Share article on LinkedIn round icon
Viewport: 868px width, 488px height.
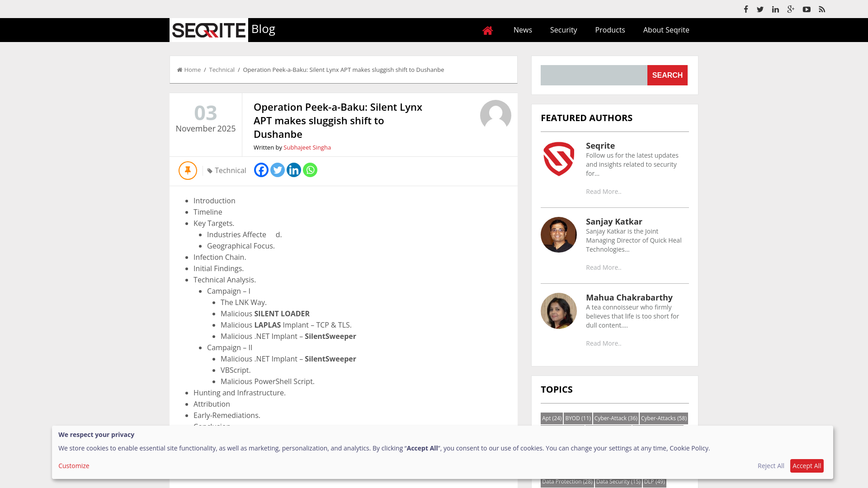[x=294, y=170]
